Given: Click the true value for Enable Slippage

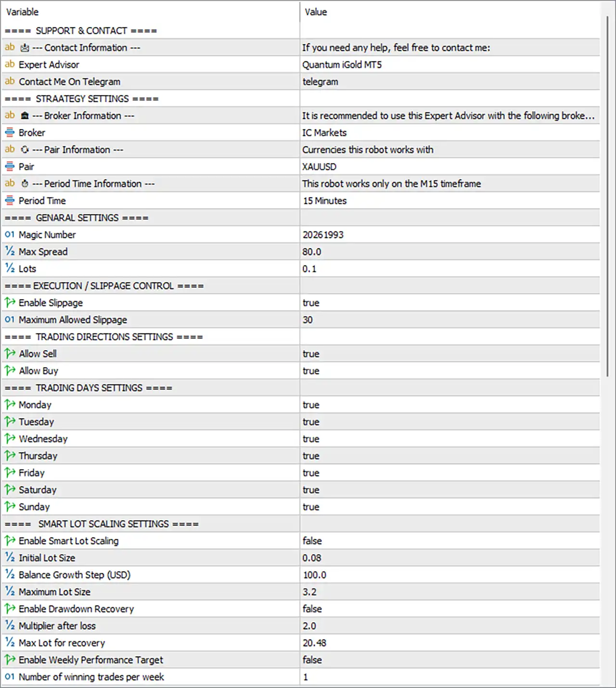Looking at the screenshot, I should tap(311, 303).
